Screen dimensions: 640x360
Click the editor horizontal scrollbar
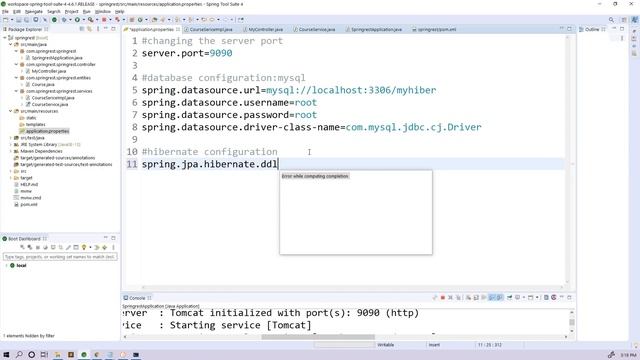(353, 287)
